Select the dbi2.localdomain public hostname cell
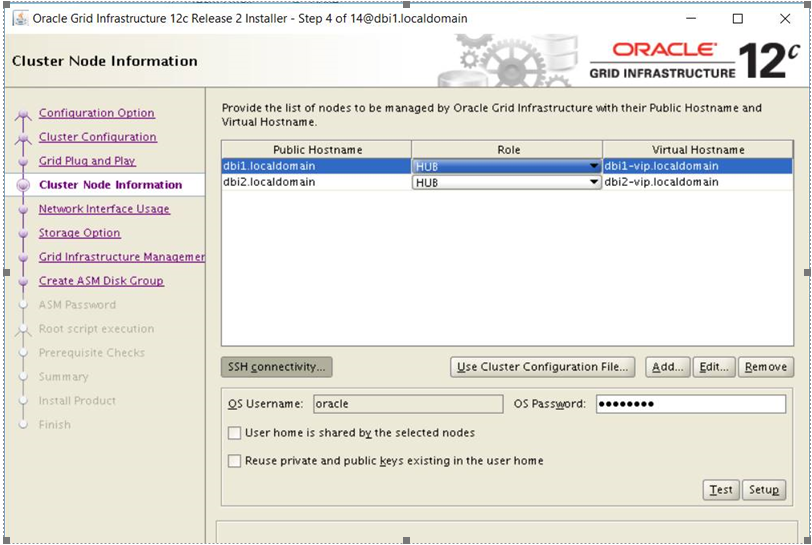 [x=316, y=182]
